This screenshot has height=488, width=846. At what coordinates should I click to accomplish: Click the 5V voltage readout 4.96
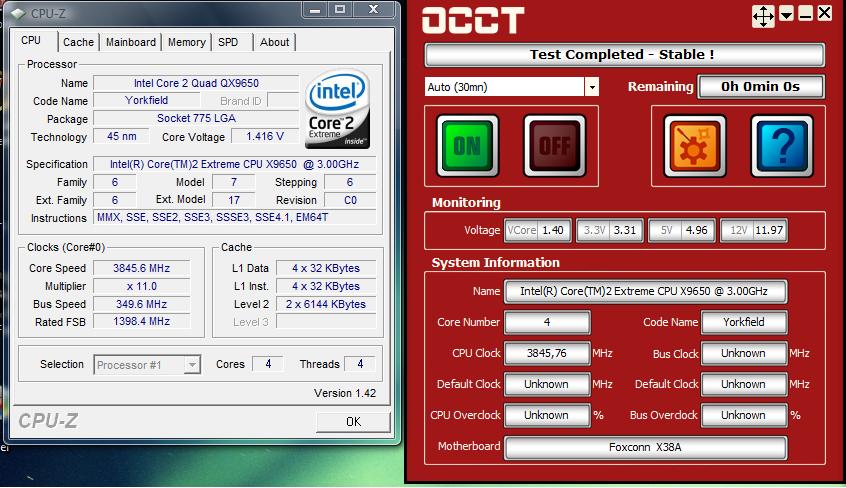click(683, 231)
